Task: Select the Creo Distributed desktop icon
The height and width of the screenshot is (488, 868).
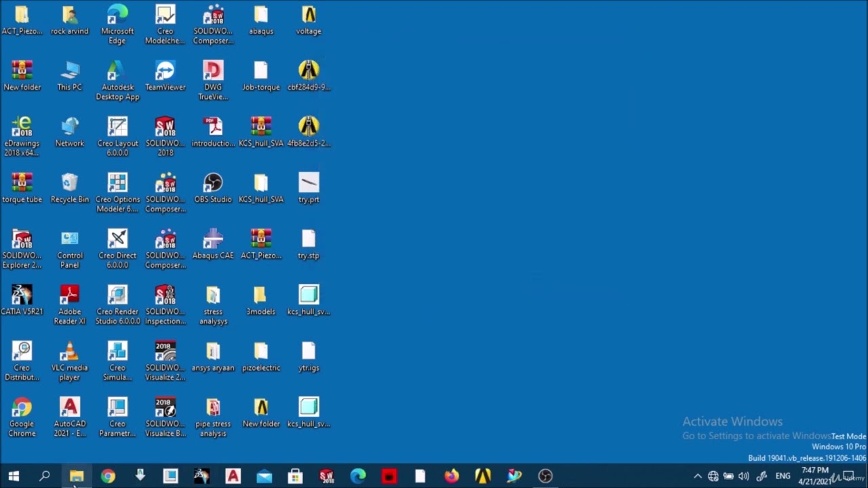Action: 22,361
